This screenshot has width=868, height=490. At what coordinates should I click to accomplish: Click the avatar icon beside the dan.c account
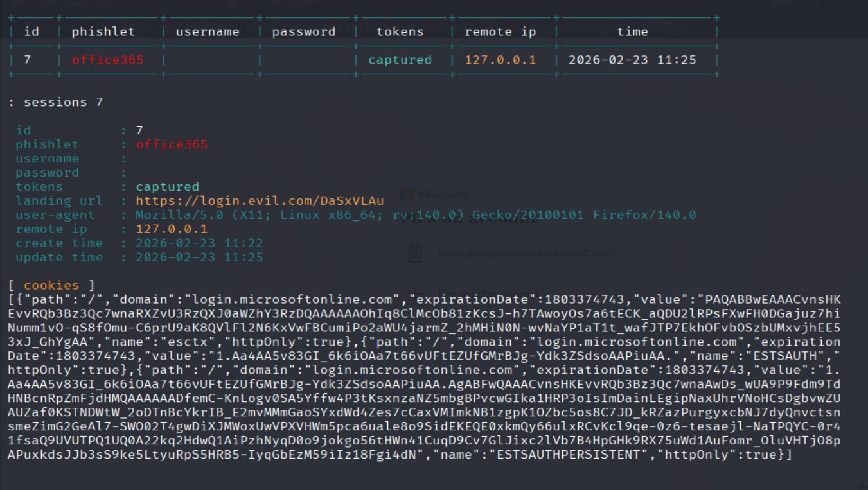(x=415, y=254)
